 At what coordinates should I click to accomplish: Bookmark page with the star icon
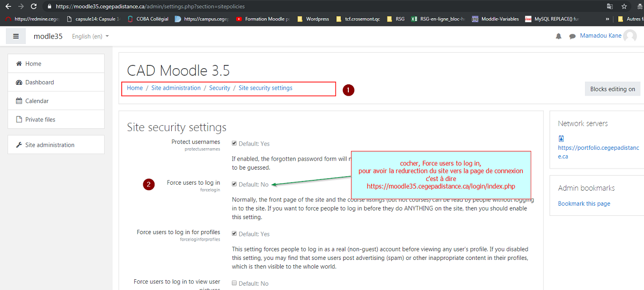pos(624,6)
